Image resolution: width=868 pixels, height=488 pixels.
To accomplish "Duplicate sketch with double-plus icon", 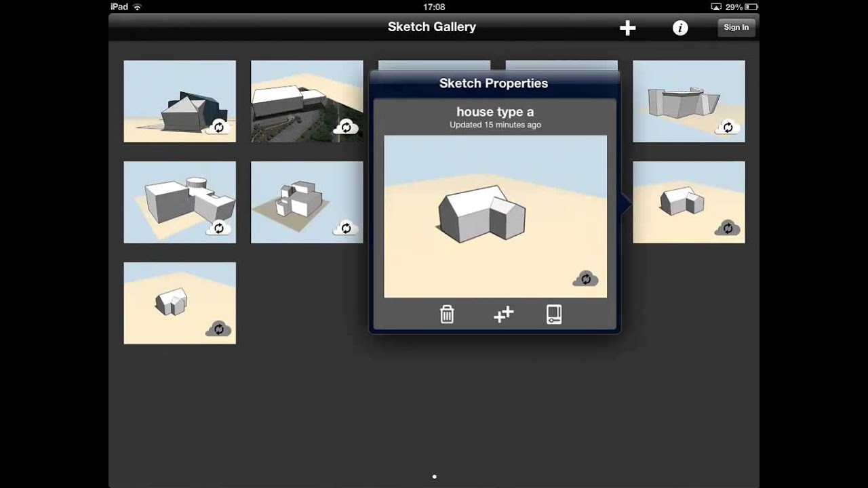I will click(x=503, y=314).
